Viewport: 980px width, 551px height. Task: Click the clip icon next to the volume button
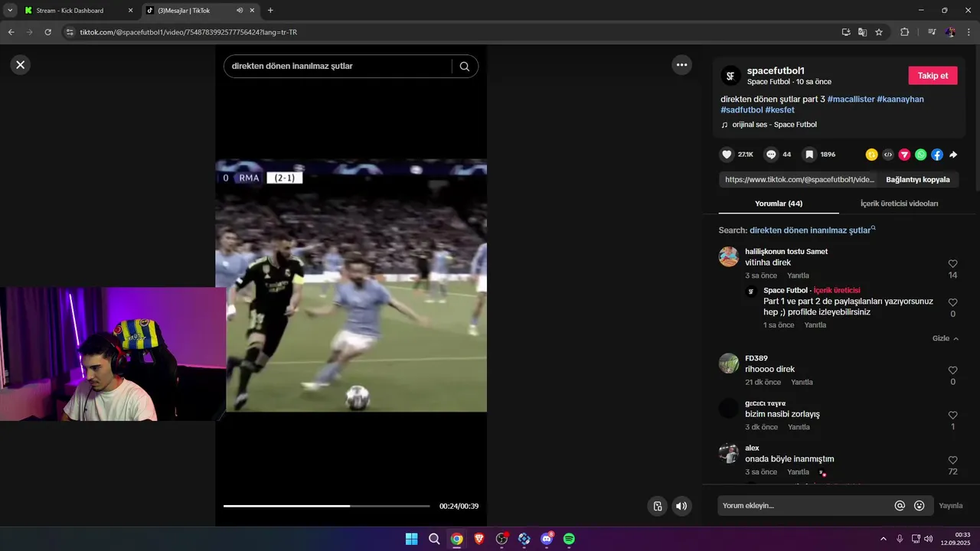click(657, 506)
